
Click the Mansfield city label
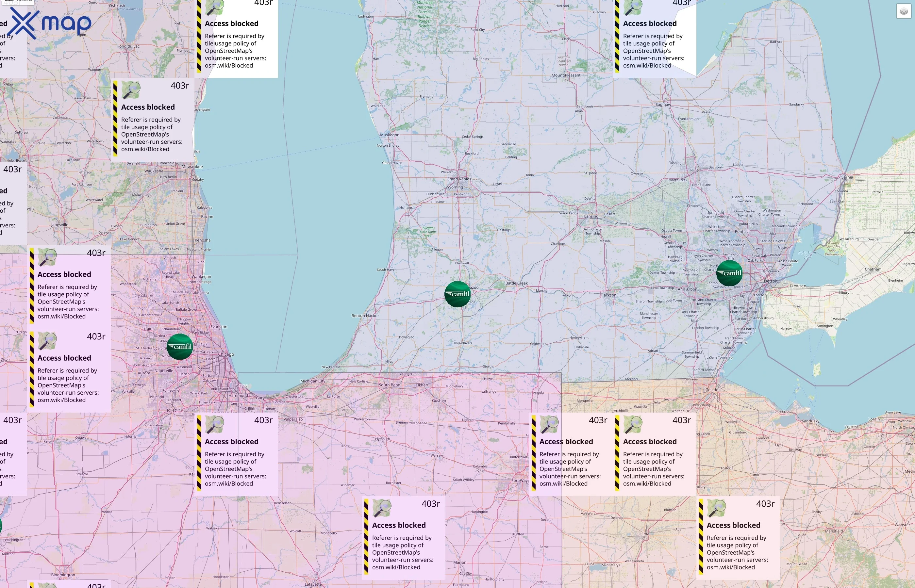834,531
